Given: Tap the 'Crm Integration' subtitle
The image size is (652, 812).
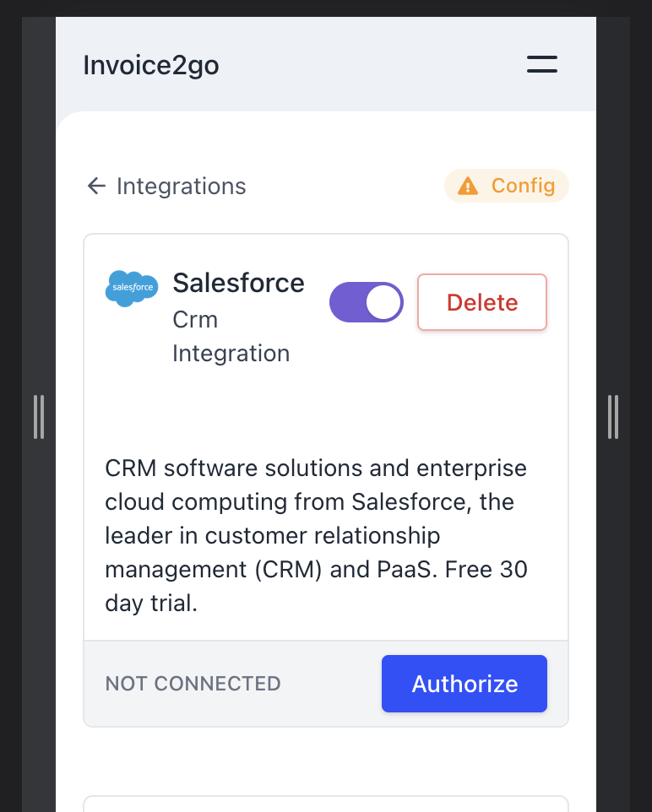Looking at the screenshot, I should click(x=231, y=336).
